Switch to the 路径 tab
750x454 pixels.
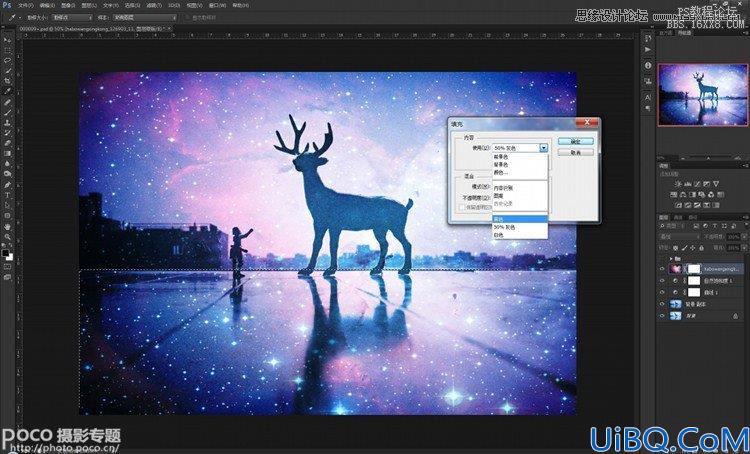tap(692, 217)
